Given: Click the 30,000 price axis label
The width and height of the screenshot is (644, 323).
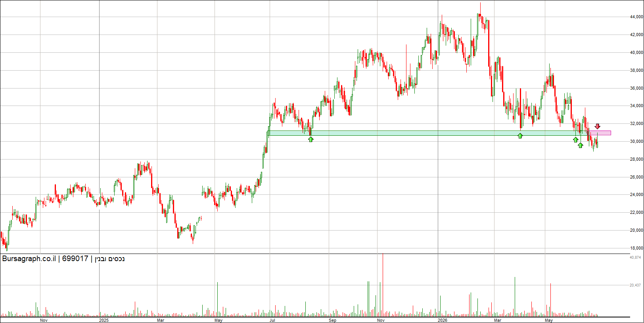Looking at the screenshot, I should click(636, 142).
